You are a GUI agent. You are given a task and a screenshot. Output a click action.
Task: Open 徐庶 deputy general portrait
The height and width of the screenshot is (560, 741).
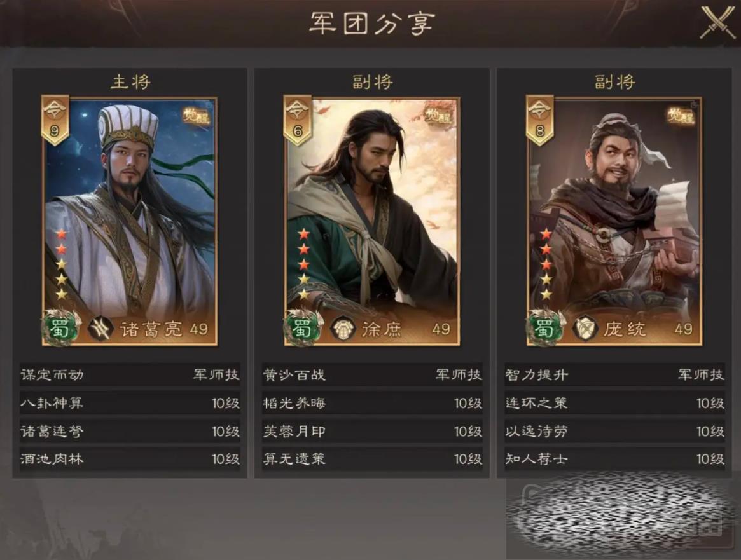[372, 221]
